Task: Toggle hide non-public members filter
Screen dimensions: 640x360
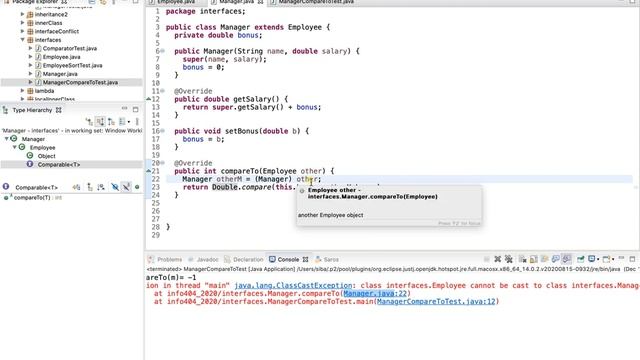Action: click(137, 187)
